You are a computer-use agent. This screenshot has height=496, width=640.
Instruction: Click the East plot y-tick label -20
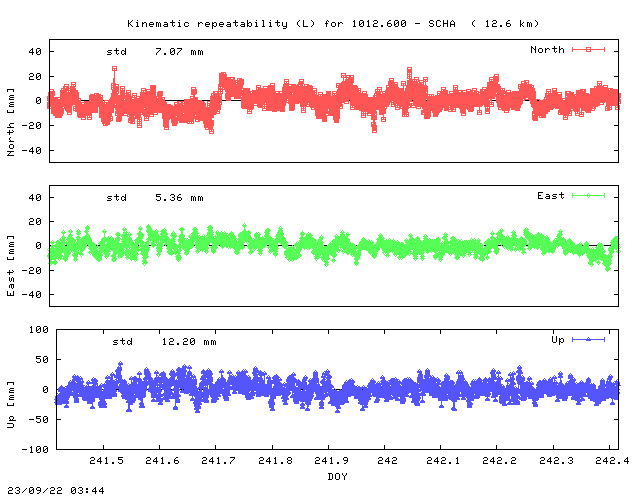[x=31, y=270]
